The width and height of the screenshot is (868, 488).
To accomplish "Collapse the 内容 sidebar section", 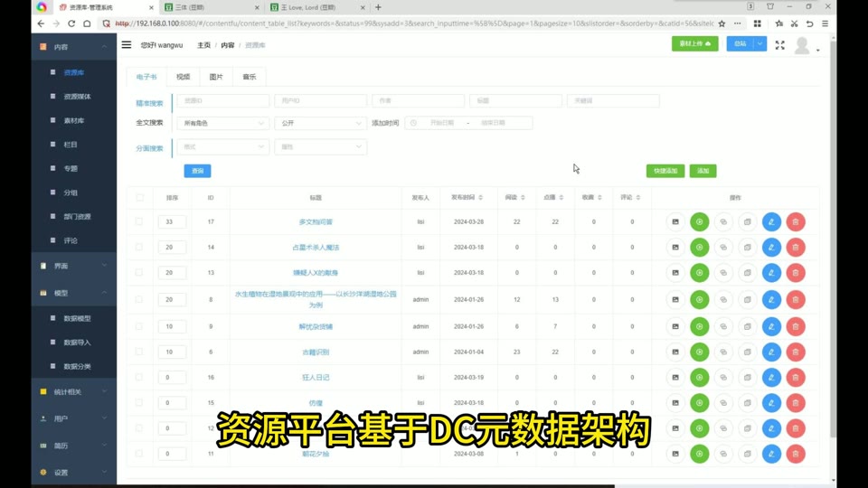I will (x=73, y=47).
